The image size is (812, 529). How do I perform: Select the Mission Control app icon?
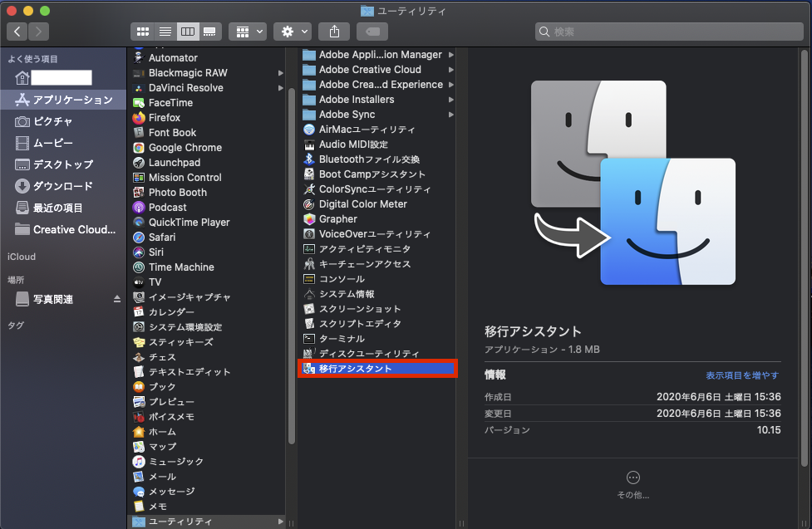(138, 178)
